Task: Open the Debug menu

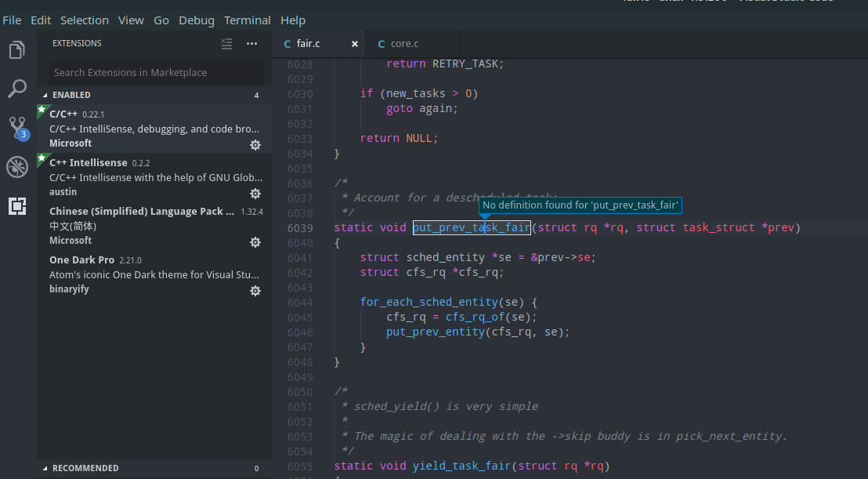Action: (x=197, y=20)
